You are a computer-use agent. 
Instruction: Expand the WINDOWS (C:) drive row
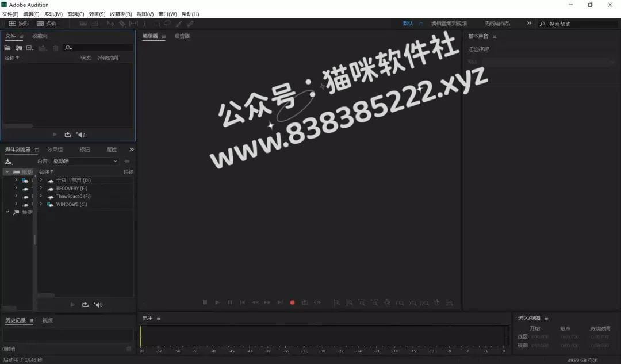pyautogui.click(x=41, y=204)
